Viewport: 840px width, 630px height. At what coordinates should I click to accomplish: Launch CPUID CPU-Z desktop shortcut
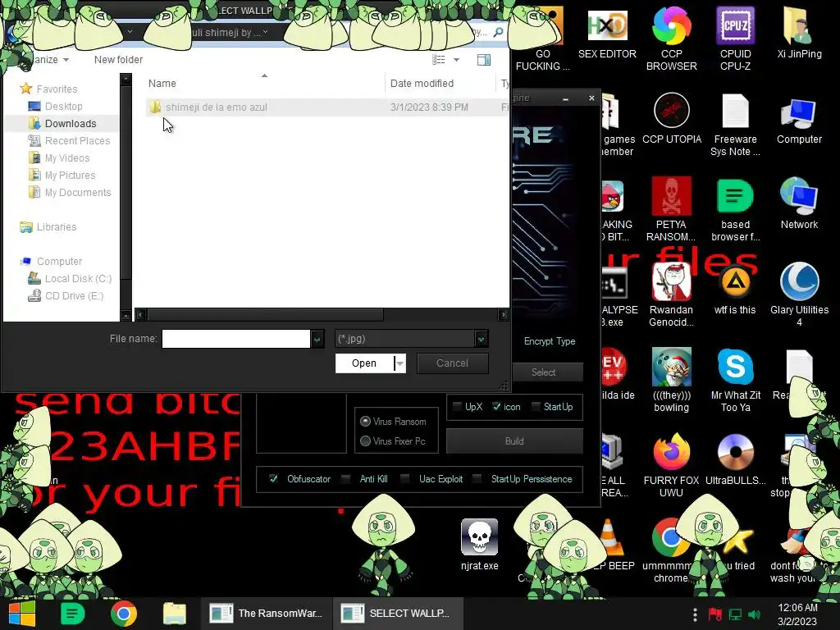coord(735,39)
